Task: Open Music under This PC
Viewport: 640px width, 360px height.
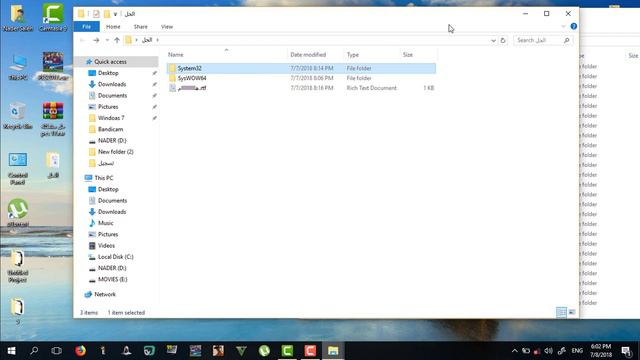Action: 105,223
